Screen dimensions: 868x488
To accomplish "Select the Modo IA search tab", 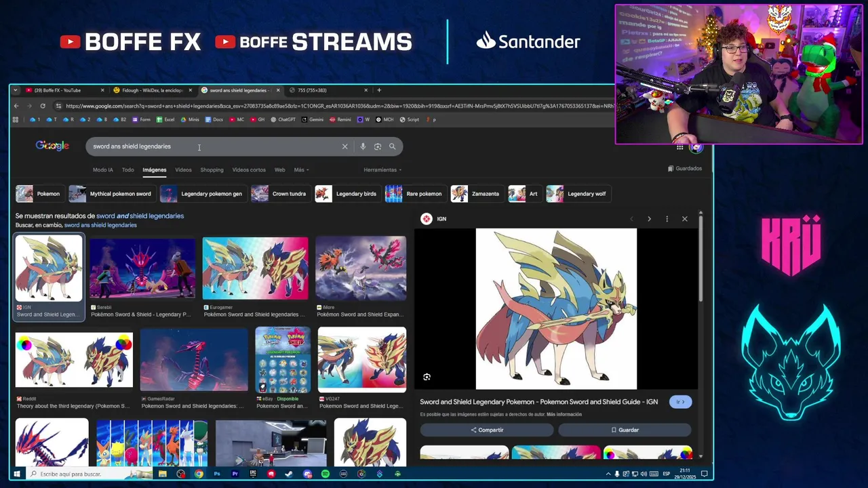I will point(103,170).
